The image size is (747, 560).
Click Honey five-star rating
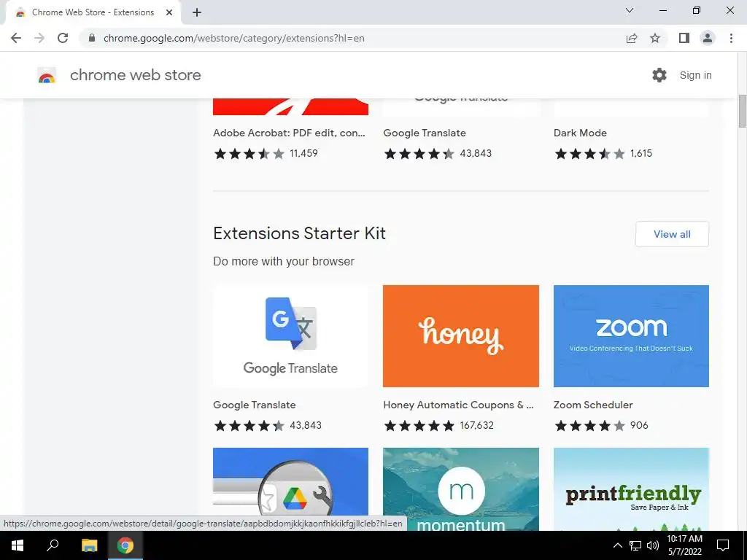coord(419,426)
